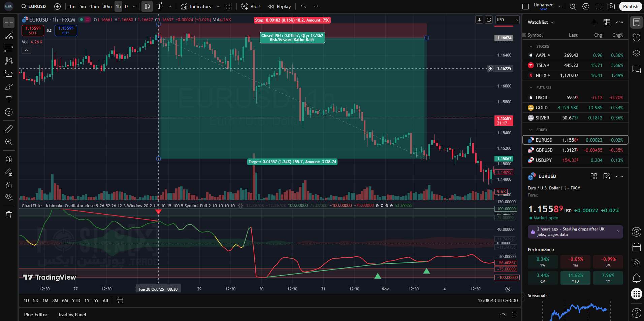Image resolution: width=644 pixels, height=321 pixels.
Task: Open the USD currency dropdown
Action: [x=507, y=20]
